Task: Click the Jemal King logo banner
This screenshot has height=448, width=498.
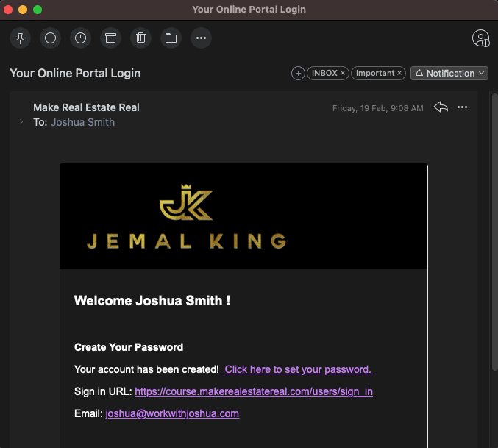Action: [243, 216]
